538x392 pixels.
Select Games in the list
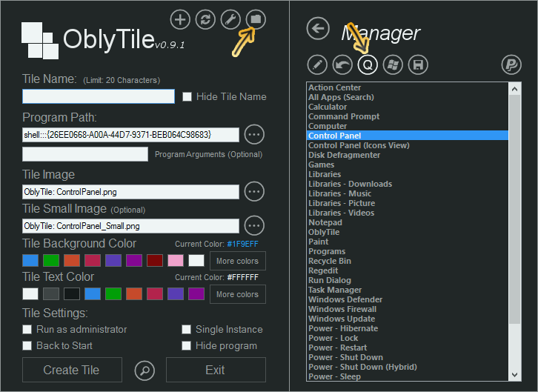(x=408, y=165)
